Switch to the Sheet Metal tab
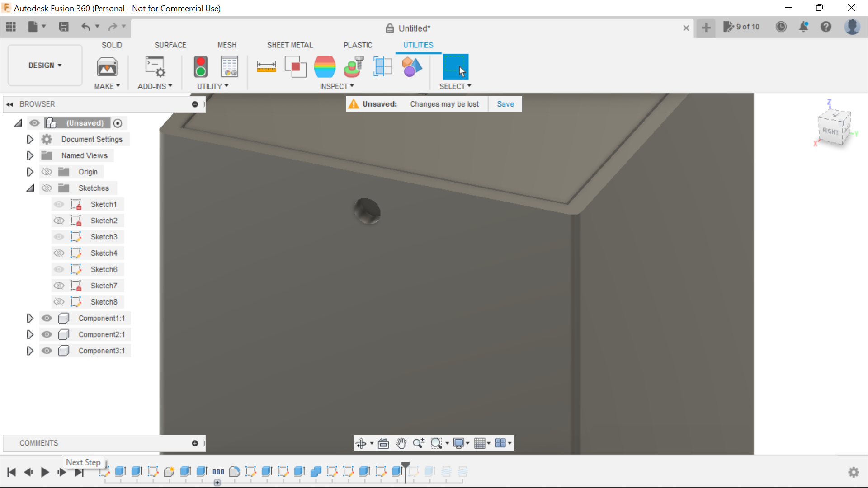This screenshot has height=488, width=868. [290, 45]
